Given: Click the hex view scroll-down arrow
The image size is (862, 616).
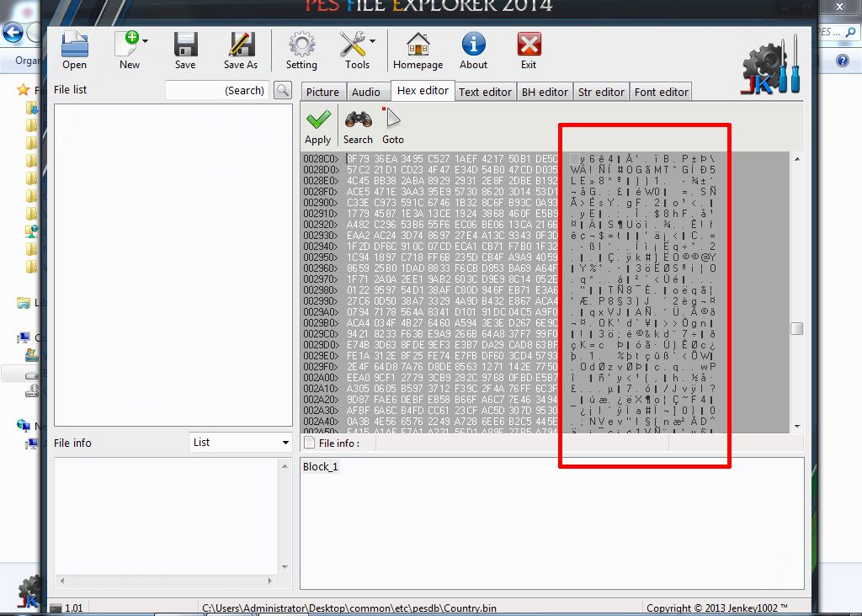Looking at the screenshot, I should tap(797, 427).
